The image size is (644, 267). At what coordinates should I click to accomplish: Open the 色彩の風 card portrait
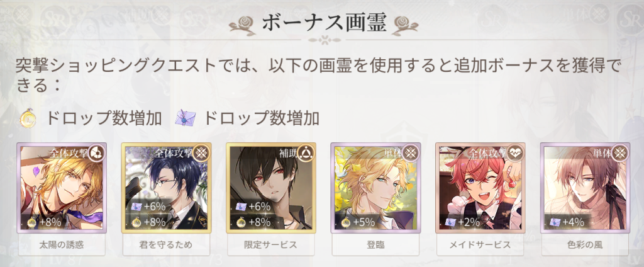coord(585,188)
